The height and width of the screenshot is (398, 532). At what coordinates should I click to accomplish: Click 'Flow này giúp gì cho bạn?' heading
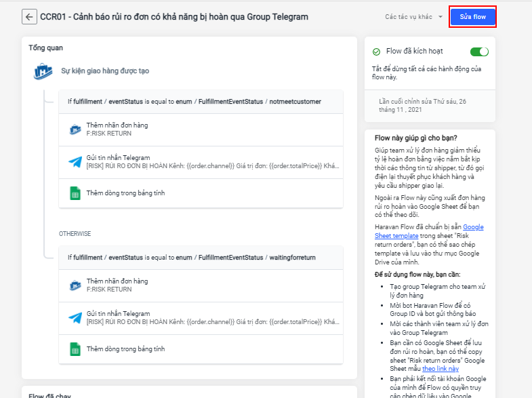click(415, 138)
